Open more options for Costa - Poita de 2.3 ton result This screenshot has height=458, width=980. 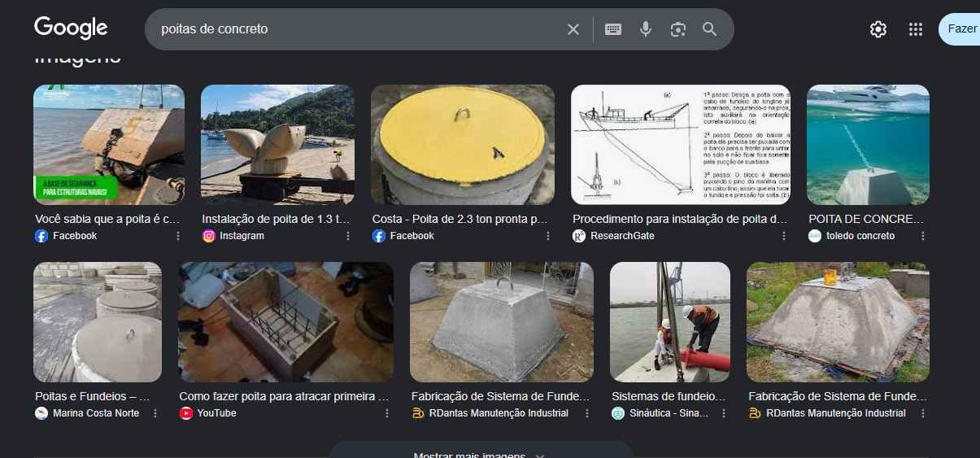pos(548,236)
